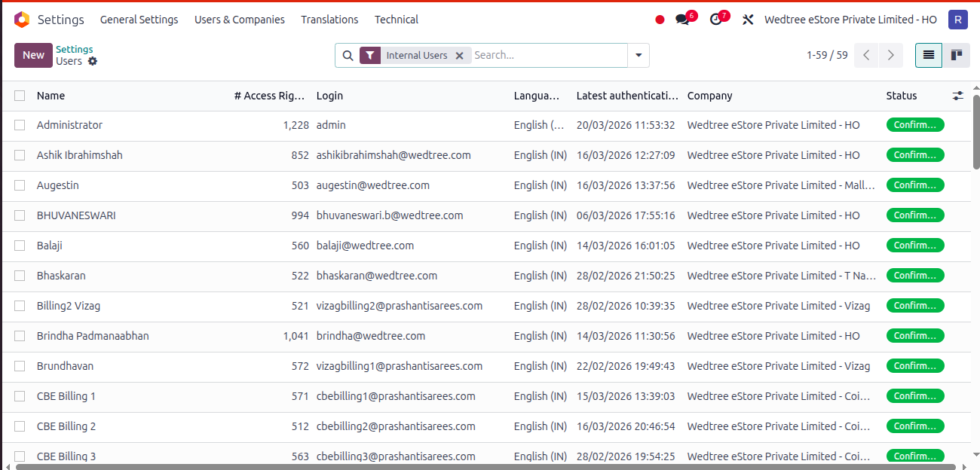Click the Users actions gear icon
Viewport: 980px width, 470px height.
click(x=93, y=61)
